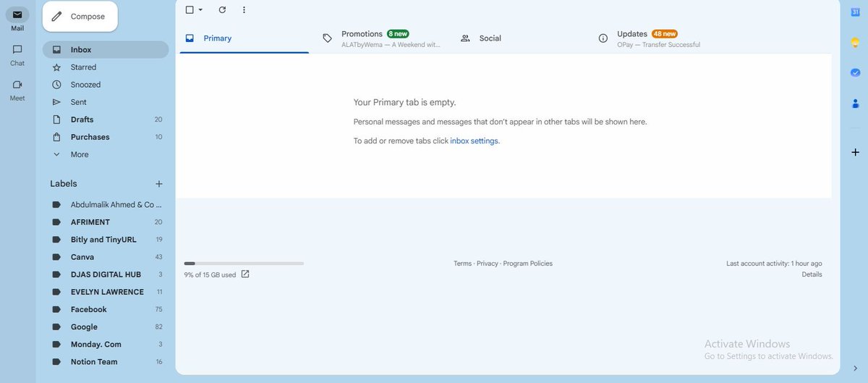Click the '9% of 15 GB used' text
Viewport: 868px width, 383px height.
pos(210,275)
